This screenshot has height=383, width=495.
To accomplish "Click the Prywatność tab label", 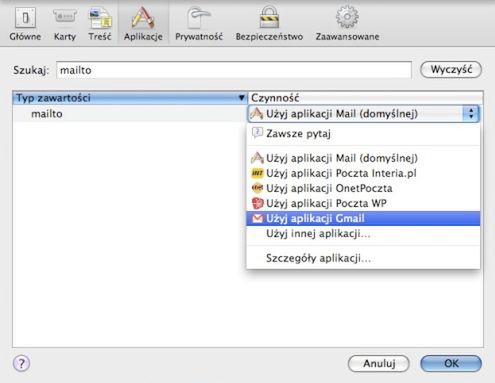I will pos(199,36).
